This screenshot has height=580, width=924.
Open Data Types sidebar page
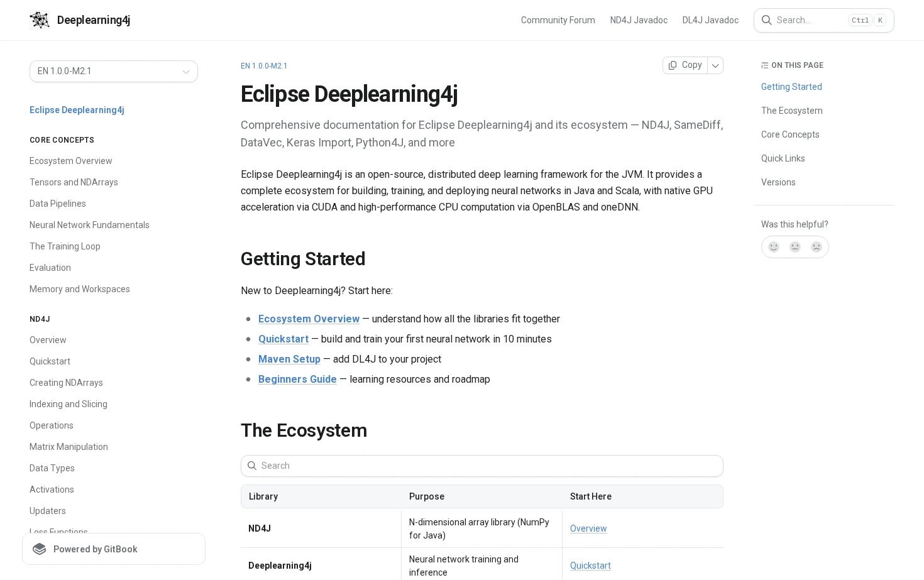coord(52,468)
